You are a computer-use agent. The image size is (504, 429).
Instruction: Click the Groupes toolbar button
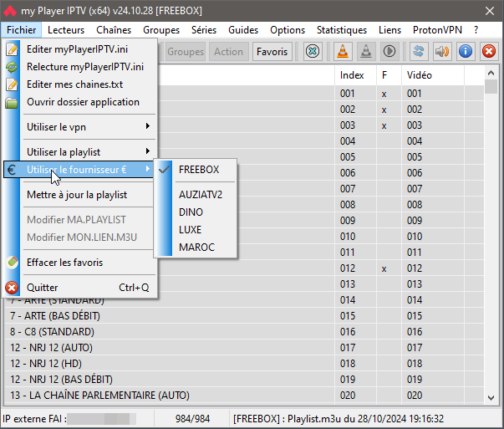(186, 52)
